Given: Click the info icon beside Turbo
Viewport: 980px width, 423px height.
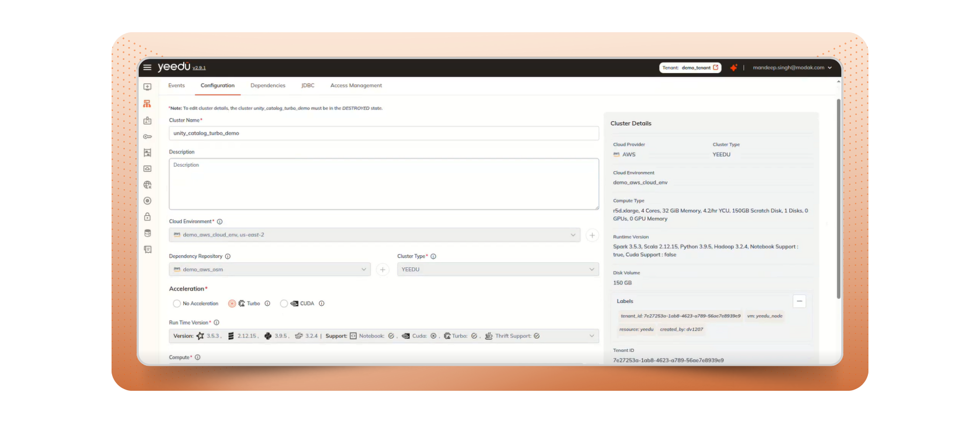Looking at the screenshot, I should (267, 303).
